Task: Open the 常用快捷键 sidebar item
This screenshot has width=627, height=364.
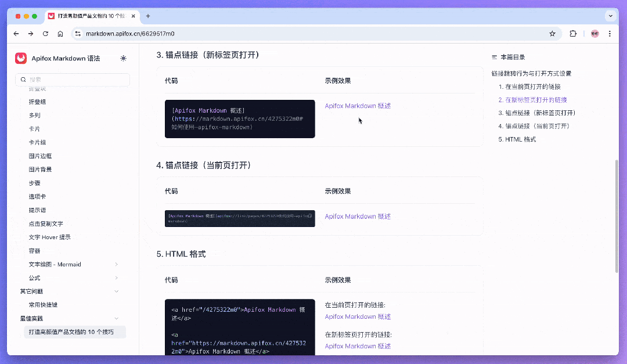Action: click(x=43, y=305)
